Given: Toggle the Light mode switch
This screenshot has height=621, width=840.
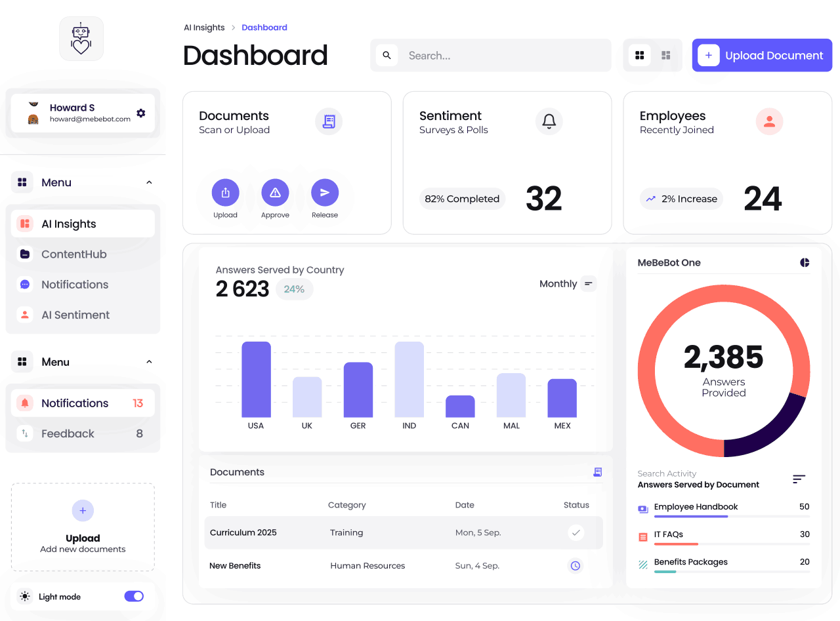Looking at the screenshot, I should click(134, 596).
